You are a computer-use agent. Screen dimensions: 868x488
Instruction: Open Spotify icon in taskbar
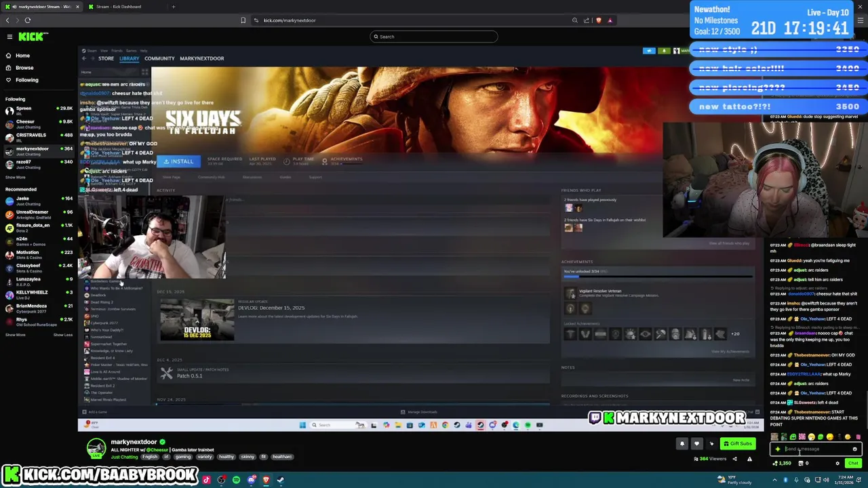tap(236, 480)
